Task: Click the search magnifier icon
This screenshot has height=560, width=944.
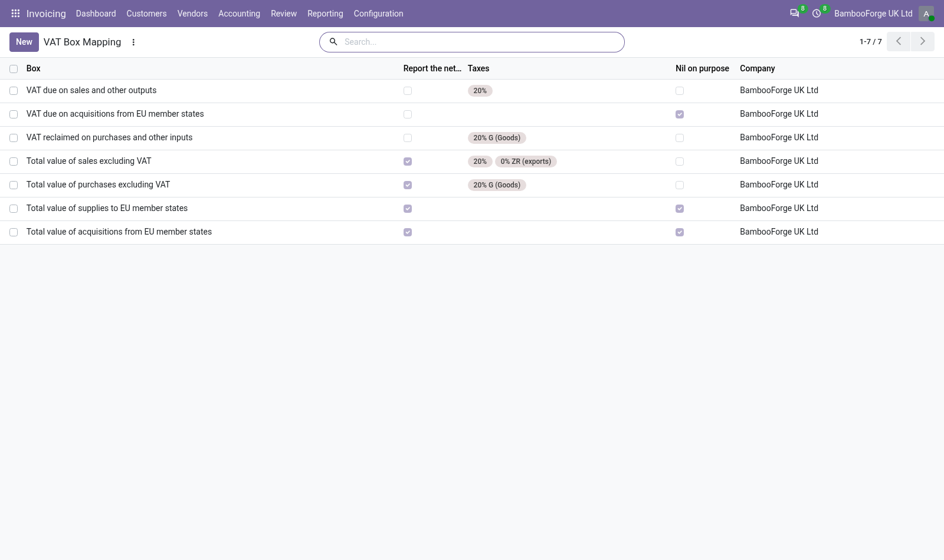Action: 333,42
